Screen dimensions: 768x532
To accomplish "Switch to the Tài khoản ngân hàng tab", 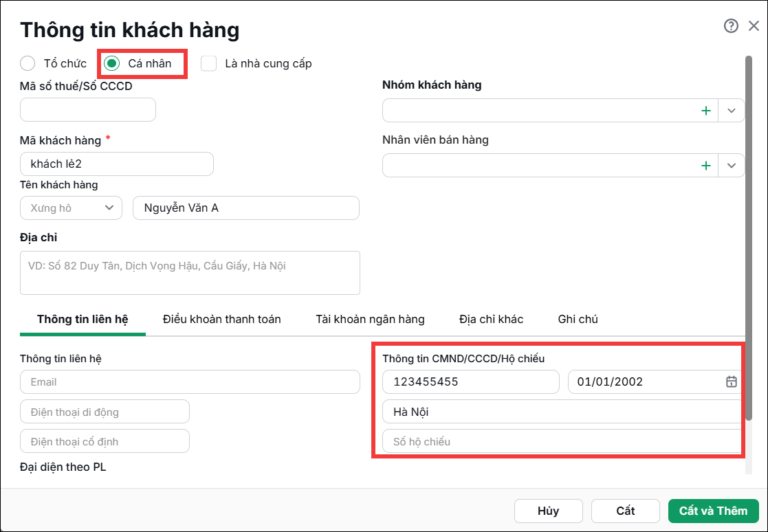I will coord(371,319).
